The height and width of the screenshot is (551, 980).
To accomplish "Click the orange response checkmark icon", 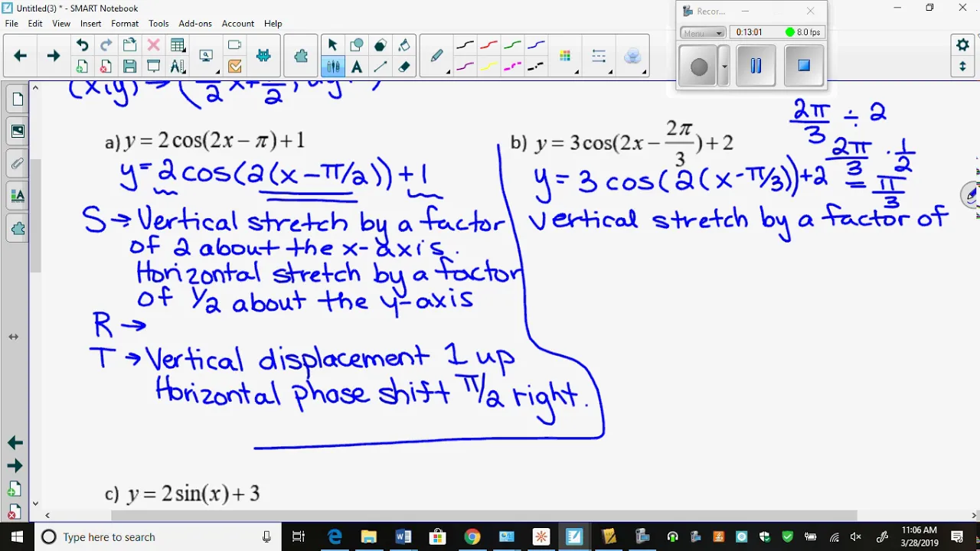I will point(234,67).
